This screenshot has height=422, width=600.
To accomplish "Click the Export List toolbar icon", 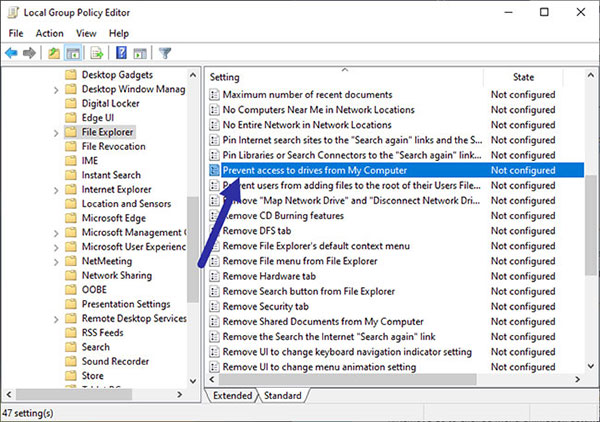I will 97,53.
